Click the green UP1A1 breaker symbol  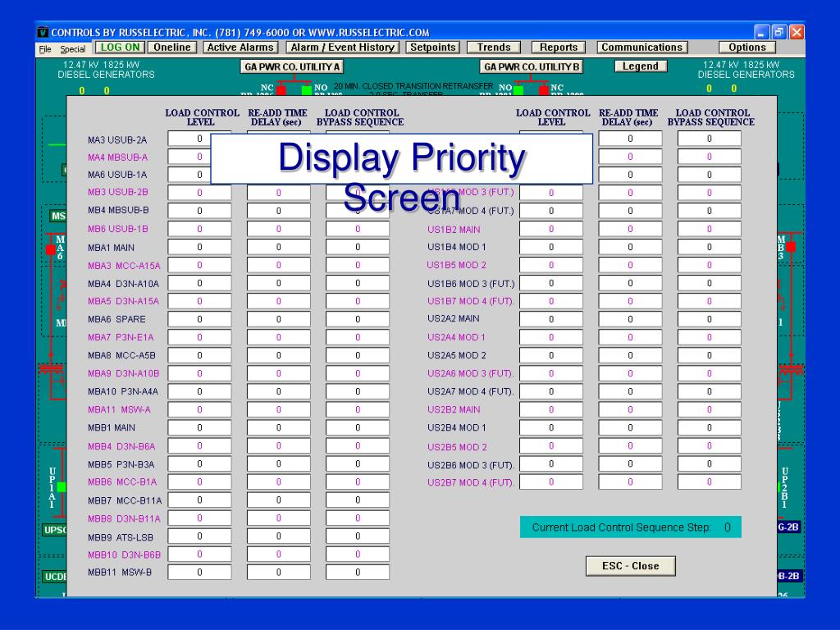tap(62, 487)
